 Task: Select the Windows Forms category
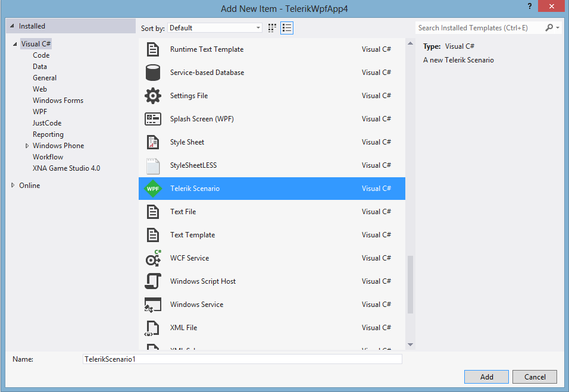coord(58,100)
